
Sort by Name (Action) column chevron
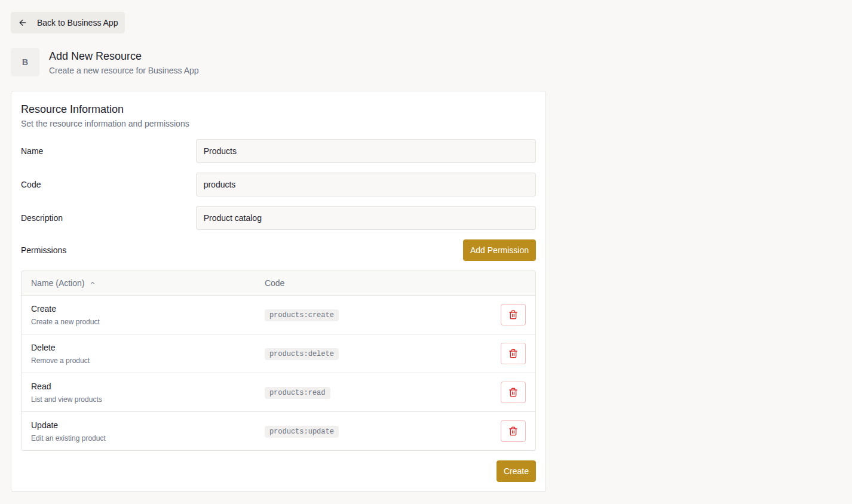tap(93, 283)
